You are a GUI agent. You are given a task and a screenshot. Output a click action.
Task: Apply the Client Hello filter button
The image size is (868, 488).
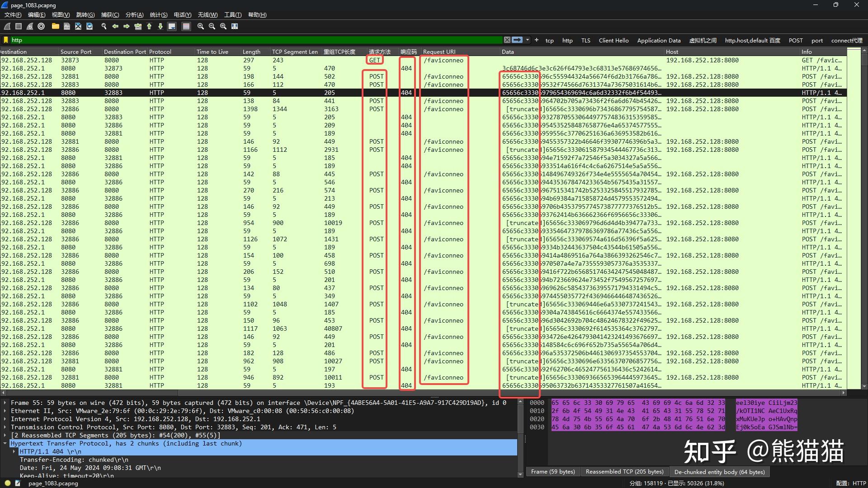click(613, 40)
